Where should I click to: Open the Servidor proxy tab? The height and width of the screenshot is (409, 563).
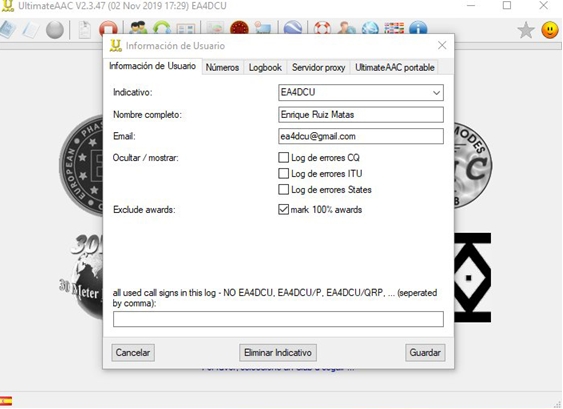click(x=318, y=68)
